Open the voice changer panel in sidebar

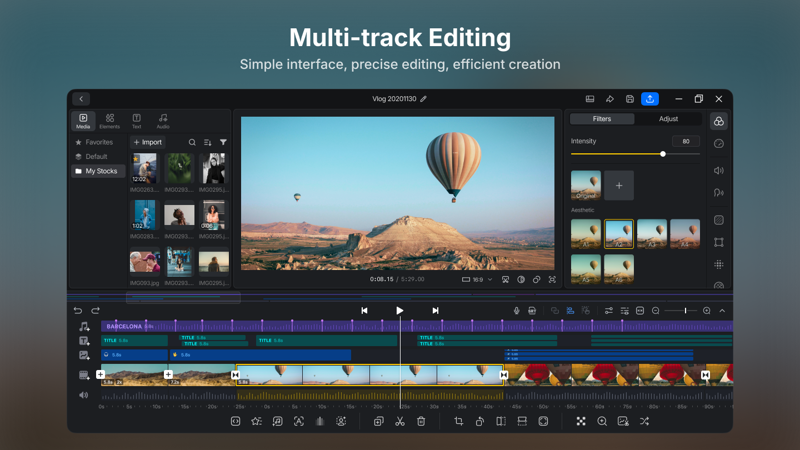[719, 192]
